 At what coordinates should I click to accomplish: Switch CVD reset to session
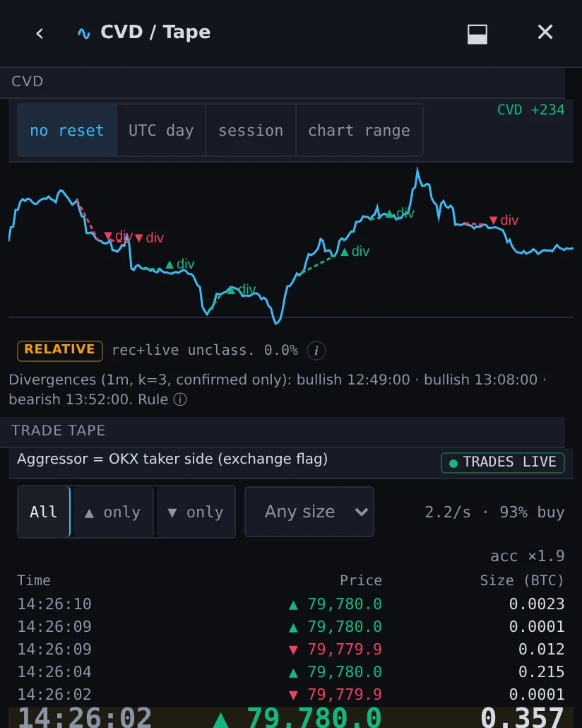click(x=251, y=131)
